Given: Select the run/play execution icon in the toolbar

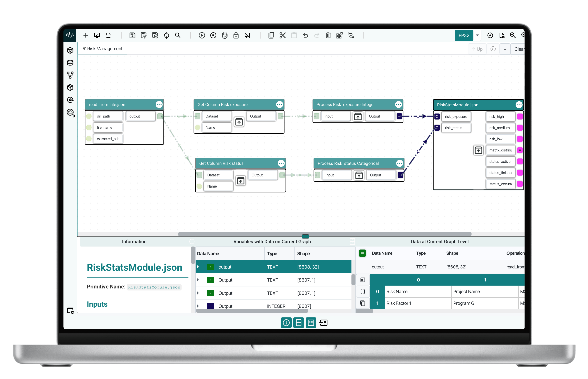Looking at the screenshot, I should [x=202, y=35].
